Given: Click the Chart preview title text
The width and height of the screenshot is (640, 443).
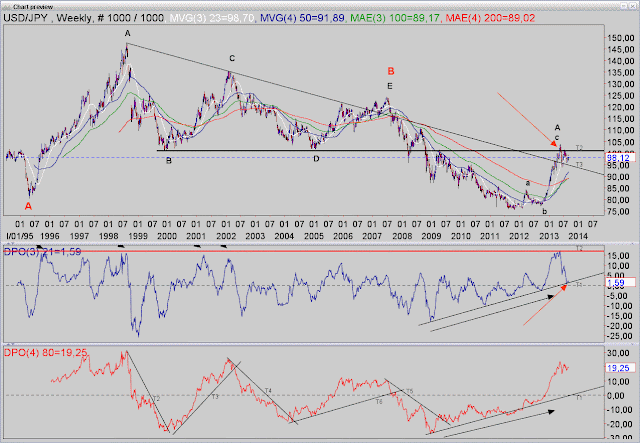Looking at the screenshot, I should coord(33,7).
